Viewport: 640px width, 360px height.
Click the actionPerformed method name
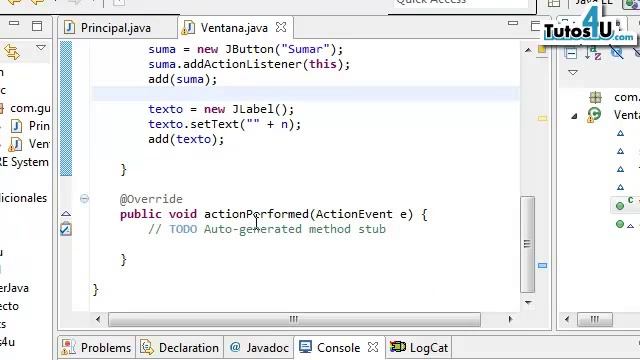256,214
